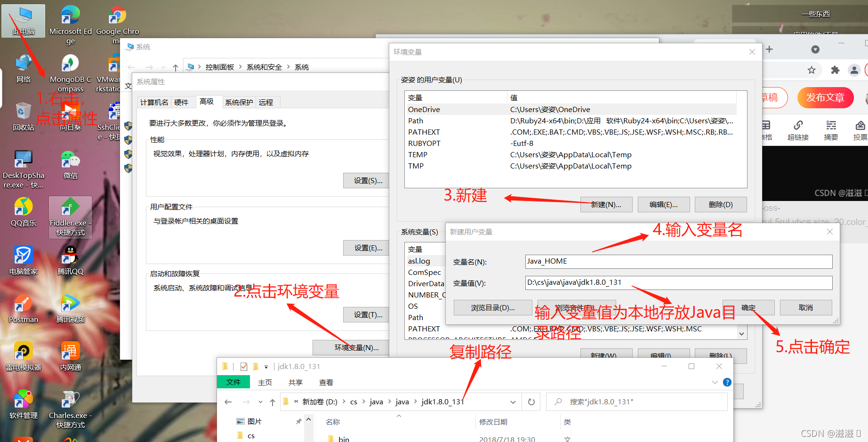Click the refresh button in File Explorer
Viewport: 868px width, 442px height.
[x=531, y=402]
